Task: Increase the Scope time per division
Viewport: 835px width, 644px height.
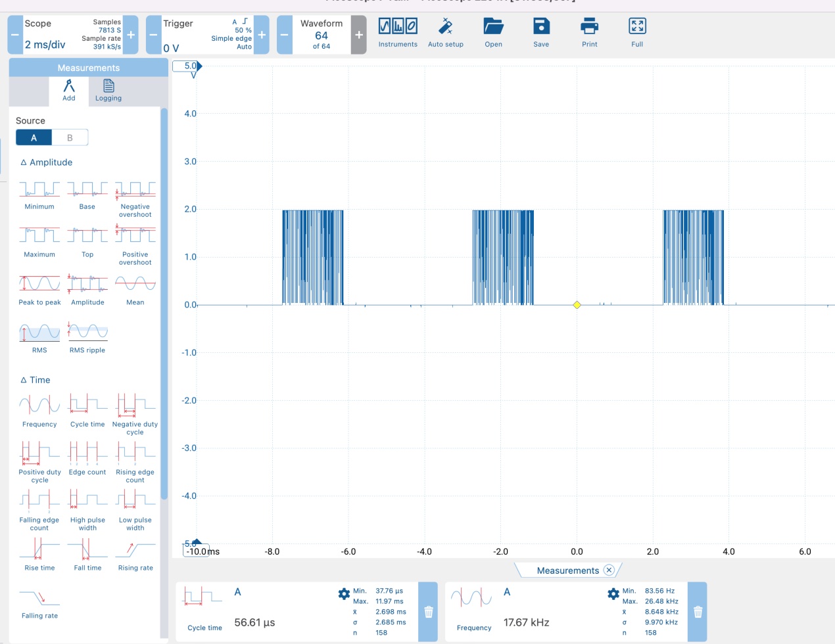Action: pos(131,35)
